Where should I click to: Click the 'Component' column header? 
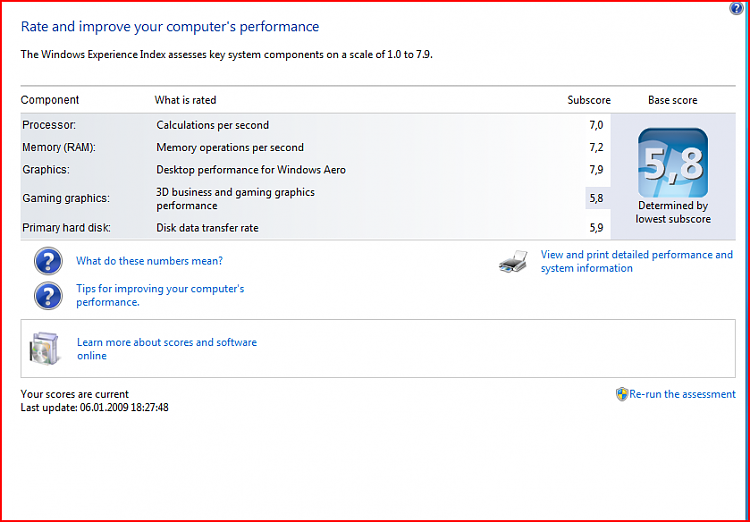pos(50,100)
